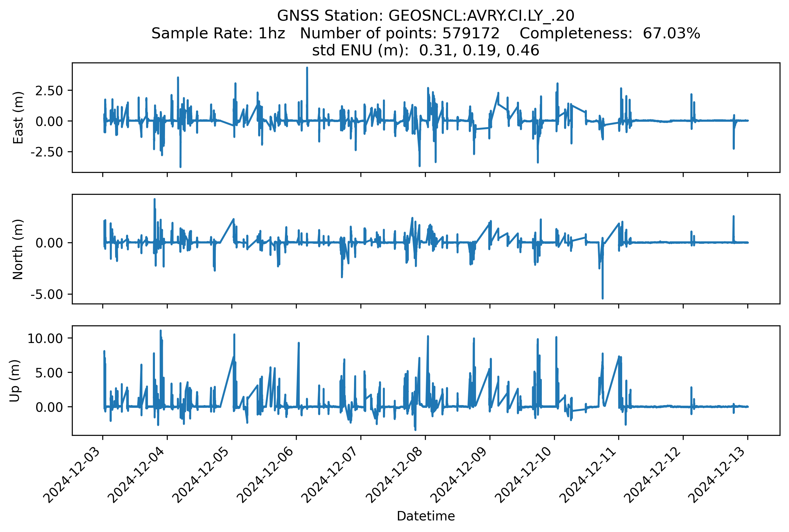Click the std ENU values line
Screen dimensions: 789x532
[426, 51]
